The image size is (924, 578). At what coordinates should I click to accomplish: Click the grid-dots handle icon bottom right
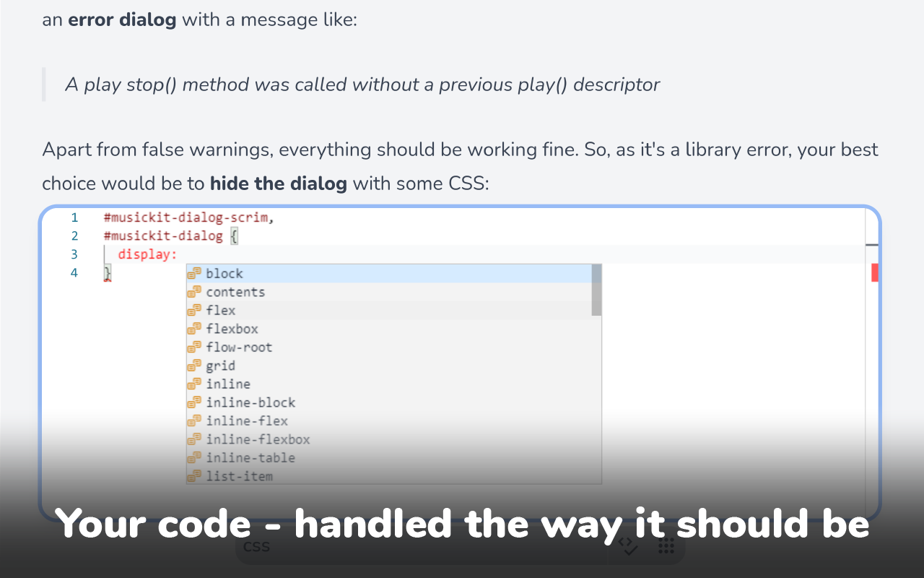(x=665, y=546)
